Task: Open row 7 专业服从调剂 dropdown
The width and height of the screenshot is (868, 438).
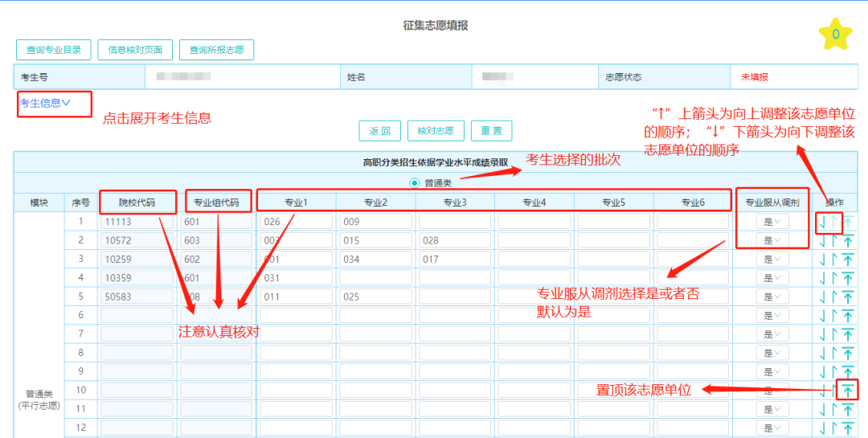Action: (x=773, y=335)
